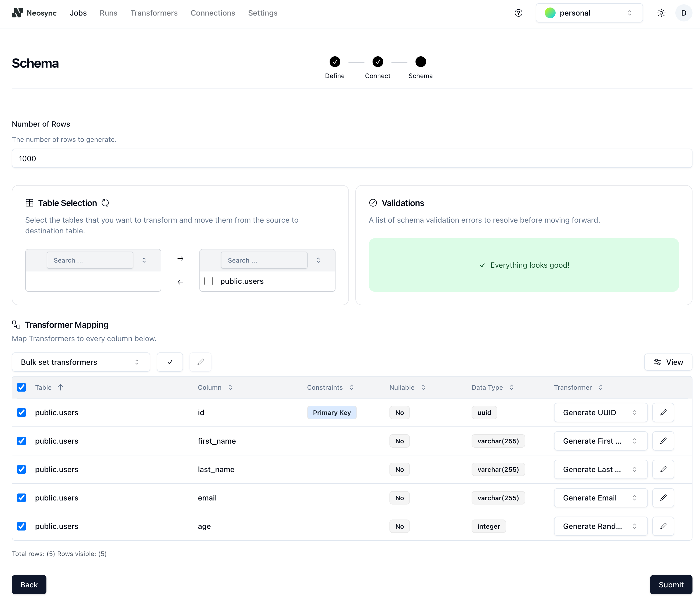Switch to the Runs section
This screenshot has width=700, height=604.
point(108,13)
